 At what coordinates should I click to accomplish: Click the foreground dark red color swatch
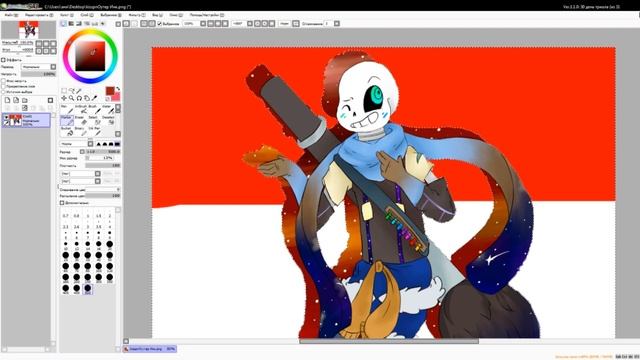click(110, 91)
